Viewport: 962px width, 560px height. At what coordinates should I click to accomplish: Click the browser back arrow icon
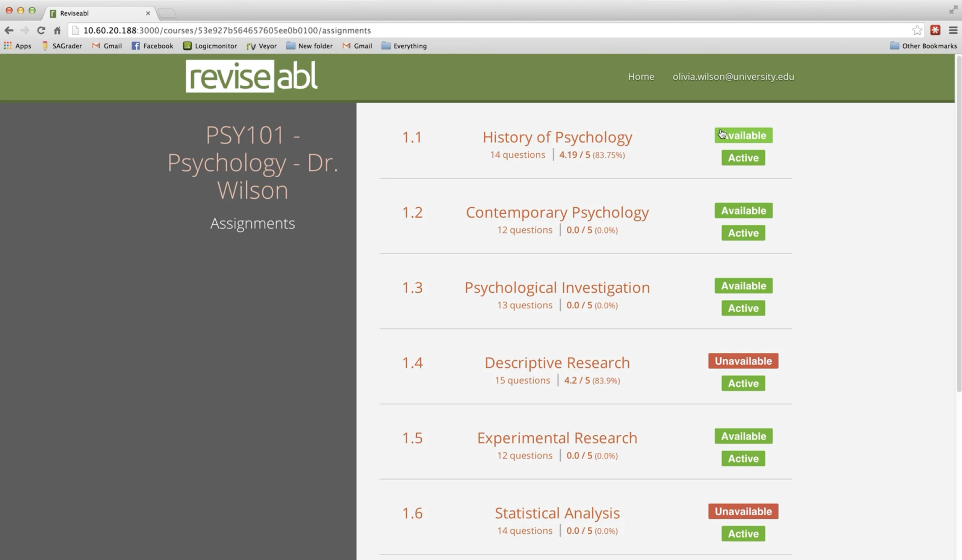[9, 30]
